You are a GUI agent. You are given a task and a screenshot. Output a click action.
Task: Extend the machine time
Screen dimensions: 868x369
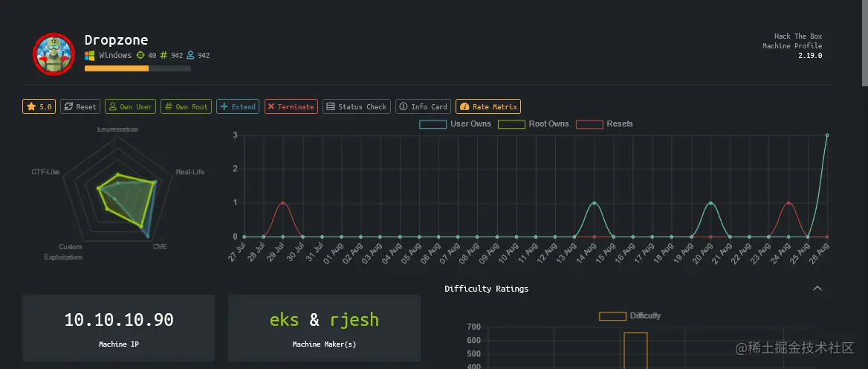[x=238, y=106]
